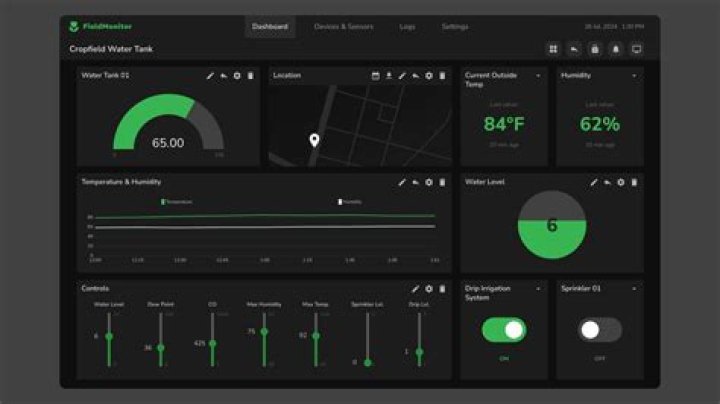Open notifications bell icon
Viewport: 720px width, 404px height.
click(616, 49)
